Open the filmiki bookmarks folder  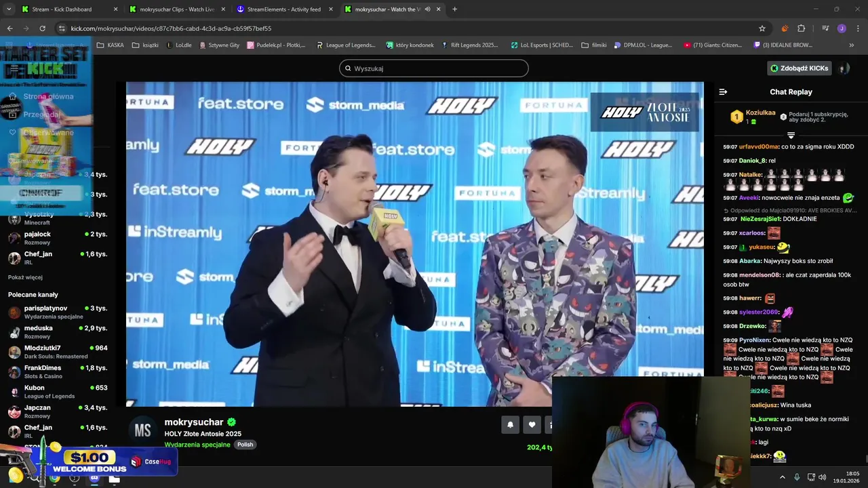(x=594, y=45)
